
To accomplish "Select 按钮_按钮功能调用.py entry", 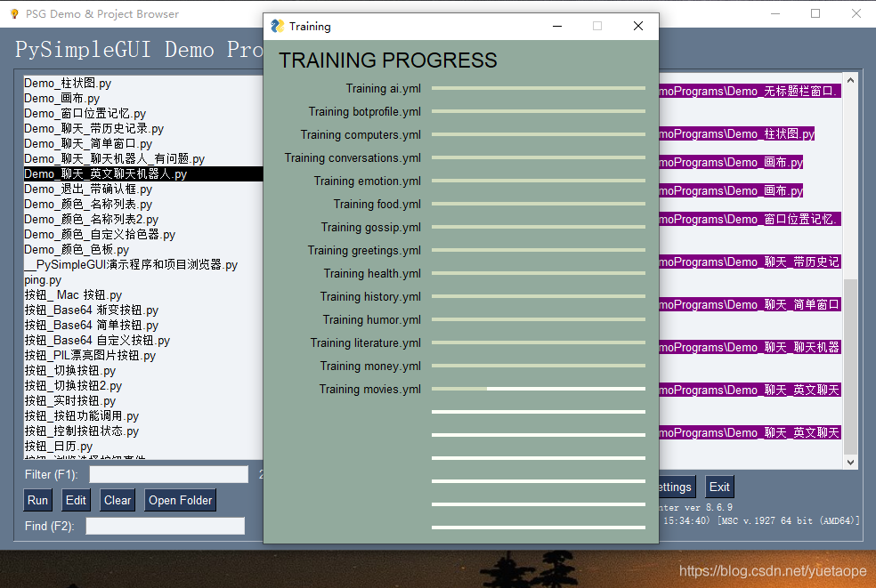I will point(143,415).
